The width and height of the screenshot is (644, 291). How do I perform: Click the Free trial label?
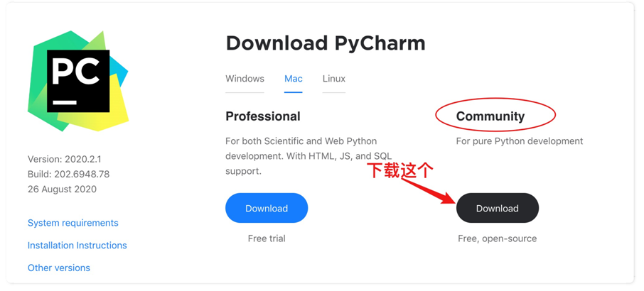coord(267,238)
